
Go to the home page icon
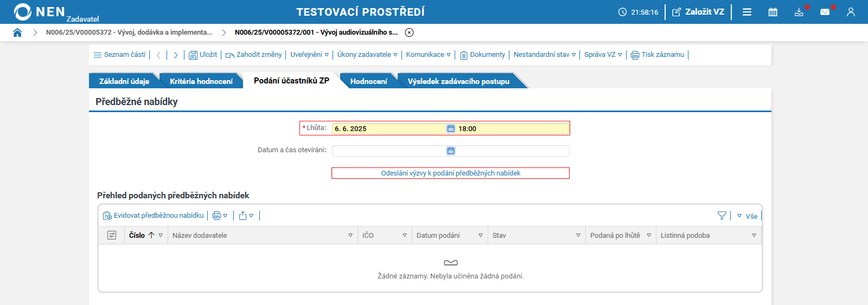coord(17,33)
